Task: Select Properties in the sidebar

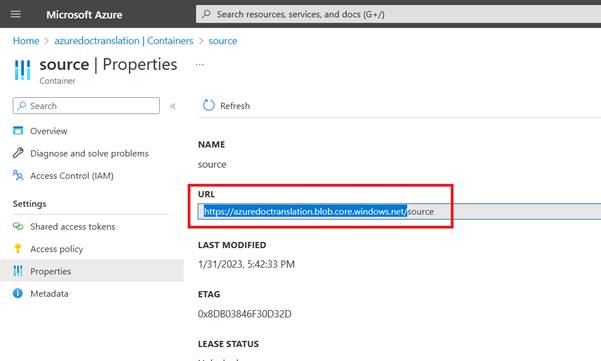Action: 92,271
